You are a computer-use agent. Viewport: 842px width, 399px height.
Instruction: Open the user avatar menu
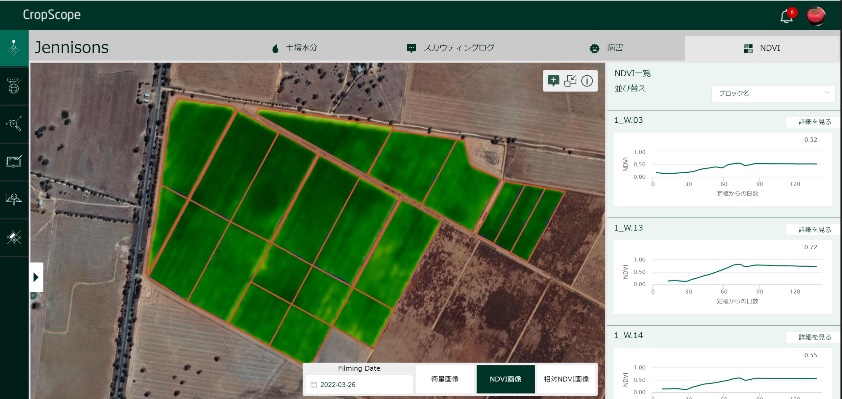pos(816,16)
